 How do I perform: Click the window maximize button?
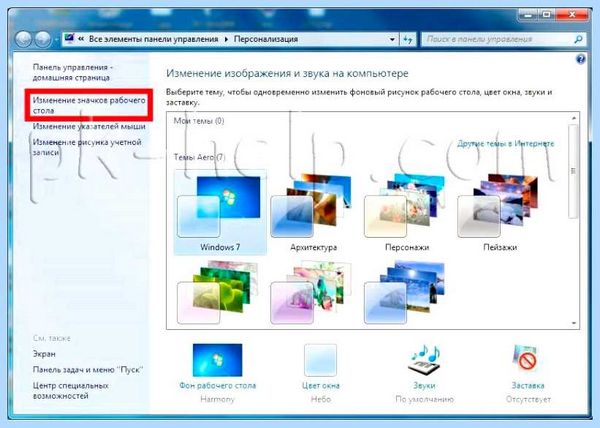pos(547,15)
